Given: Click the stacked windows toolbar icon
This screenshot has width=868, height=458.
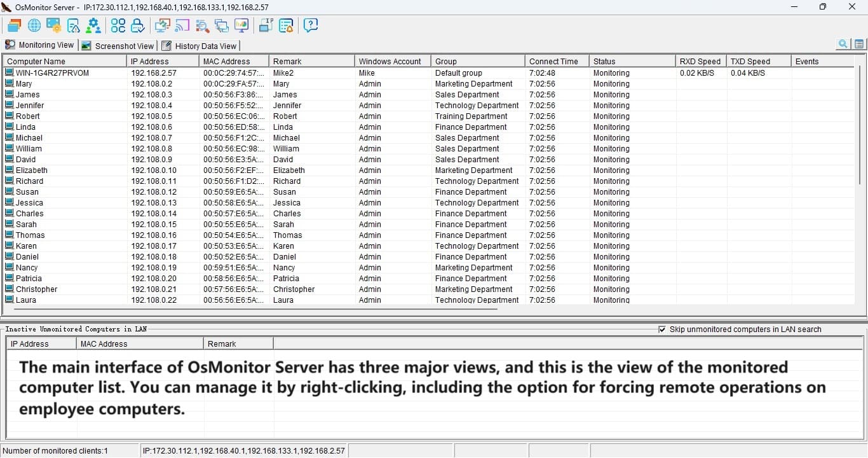Looking at the screenshot, I should click(x=14, y=25).
